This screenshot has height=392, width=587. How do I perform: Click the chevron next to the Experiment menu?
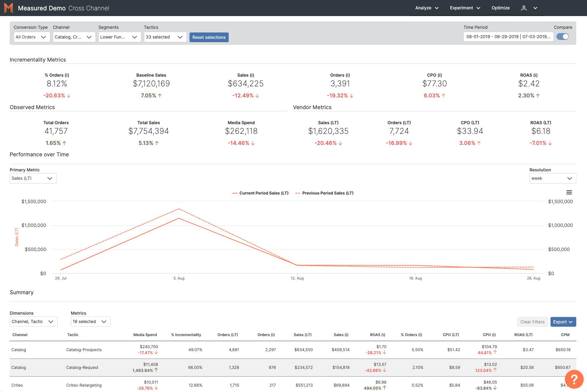[478, 8]
